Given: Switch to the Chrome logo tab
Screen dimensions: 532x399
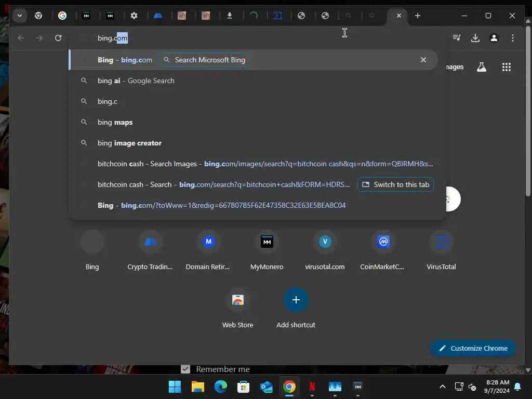Looking at the screenshot, I should pyautogui.click(x=38, y=16).
